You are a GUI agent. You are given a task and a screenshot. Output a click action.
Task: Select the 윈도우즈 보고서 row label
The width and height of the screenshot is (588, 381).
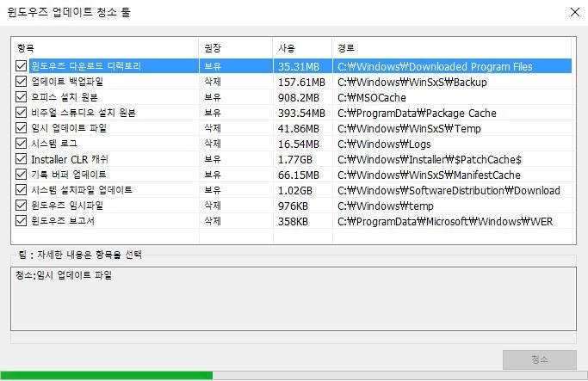(63, 221)
